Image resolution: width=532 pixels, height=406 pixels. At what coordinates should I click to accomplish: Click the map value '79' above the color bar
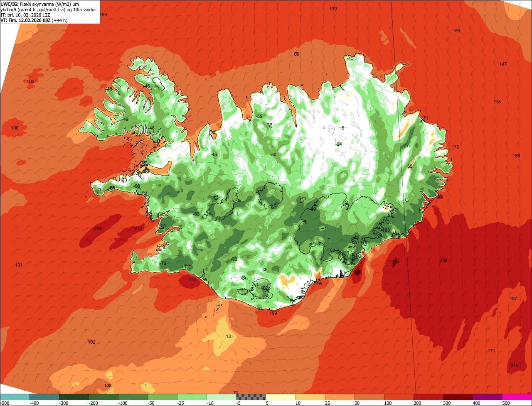236,393
